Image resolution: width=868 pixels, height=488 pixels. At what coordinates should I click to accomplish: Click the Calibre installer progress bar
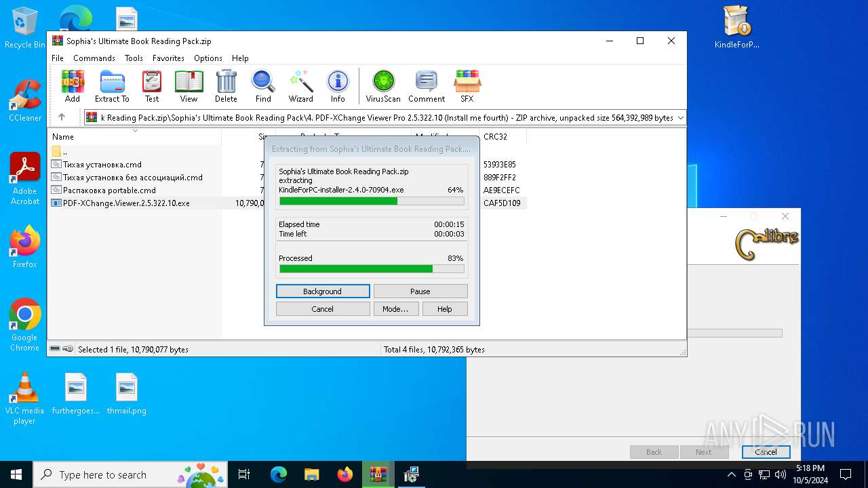(734, 333)
